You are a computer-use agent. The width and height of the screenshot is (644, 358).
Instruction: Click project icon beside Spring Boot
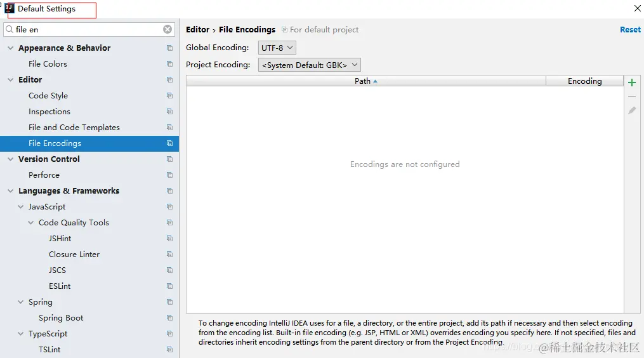[169, 318]
